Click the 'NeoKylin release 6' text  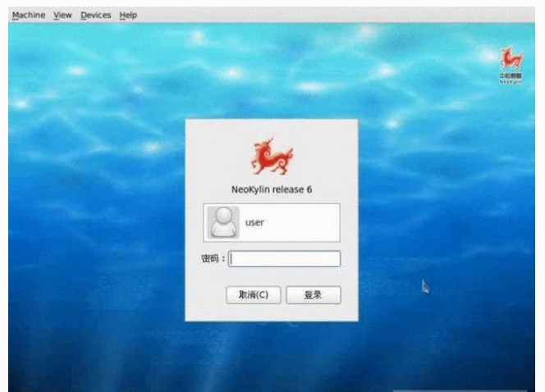point(272,189)
